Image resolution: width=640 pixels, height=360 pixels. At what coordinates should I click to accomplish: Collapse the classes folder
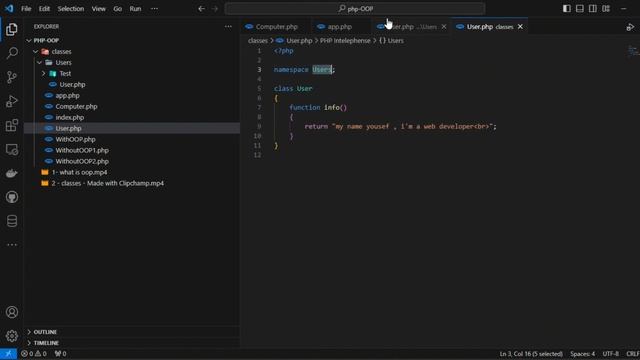point(36,52)
